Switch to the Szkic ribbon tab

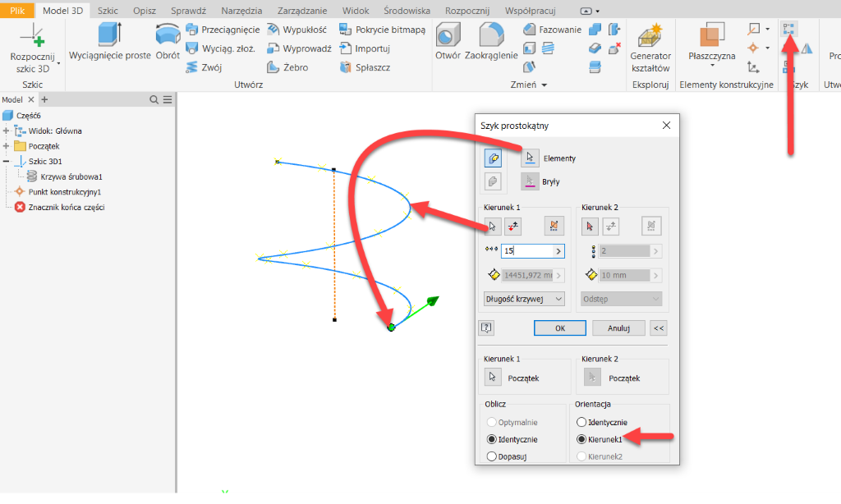tap(107, 11)
